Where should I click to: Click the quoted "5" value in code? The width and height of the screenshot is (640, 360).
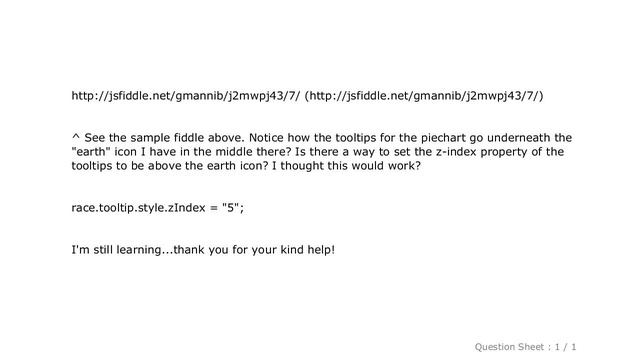coord(230,208)
